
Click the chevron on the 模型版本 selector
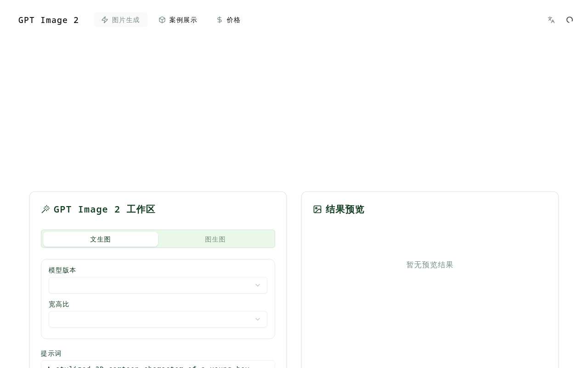(x=258, y=285)
